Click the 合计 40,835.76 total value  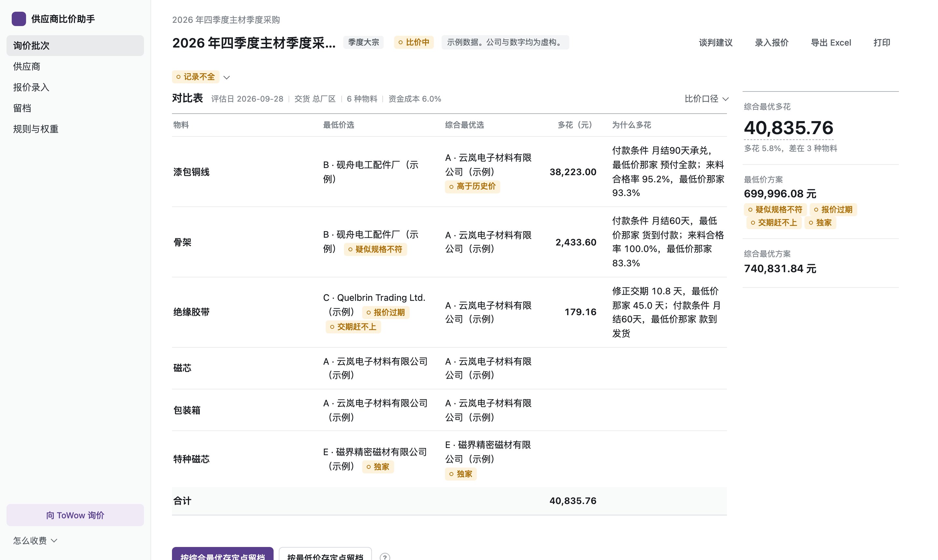573,501
